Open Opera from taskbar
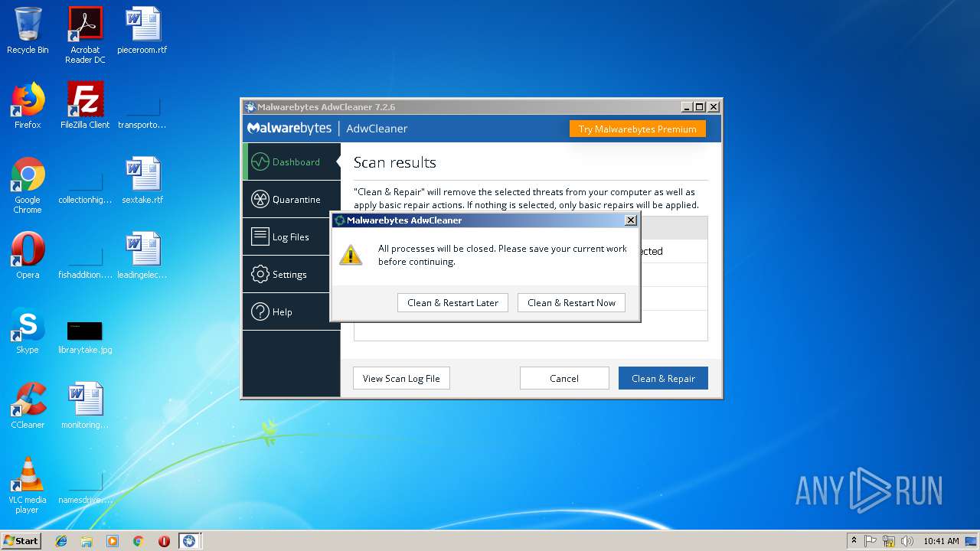Viewport: 980px width, 551px height. [164, 541]
